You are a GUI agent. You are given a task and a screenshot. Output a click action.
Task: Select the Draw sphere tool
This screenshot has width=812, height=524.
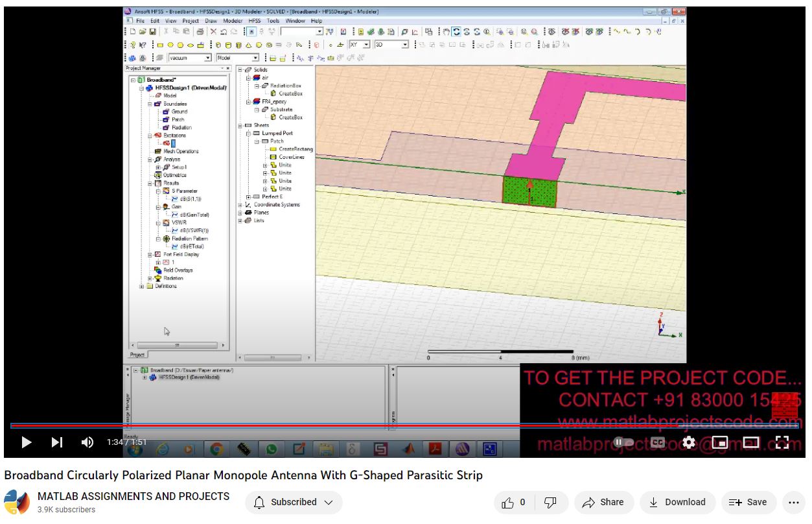tap(259, 45)
